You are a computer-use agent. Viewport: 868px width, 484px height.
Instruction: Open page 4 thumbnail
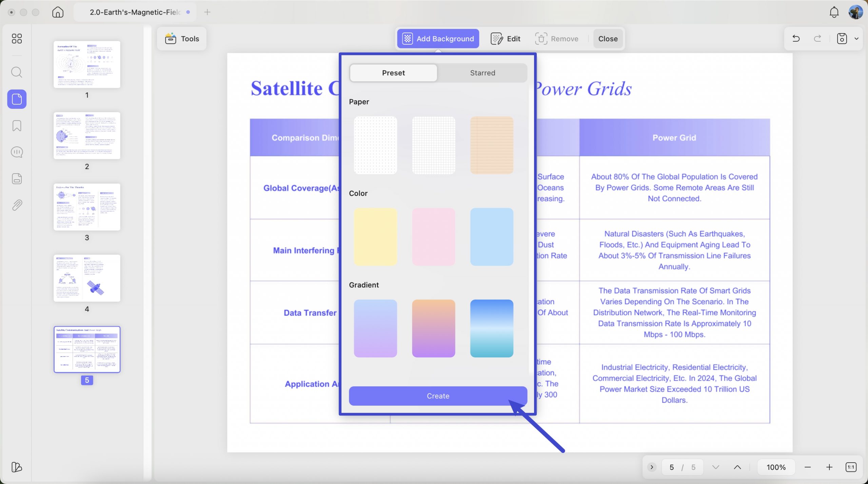[x=87, y=278]
